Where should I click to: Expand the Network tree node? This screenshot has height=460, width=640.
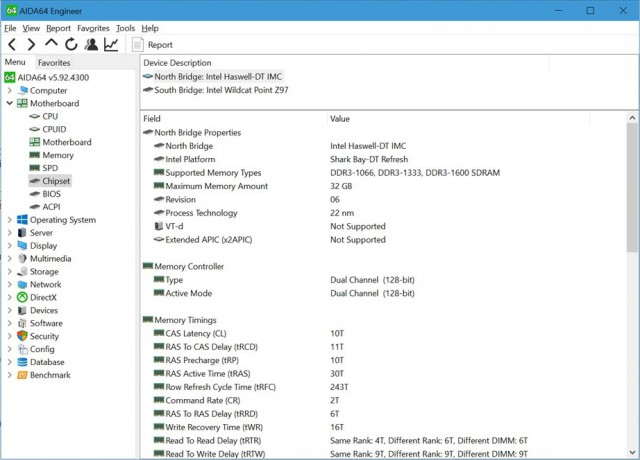(x=10, y=284)
